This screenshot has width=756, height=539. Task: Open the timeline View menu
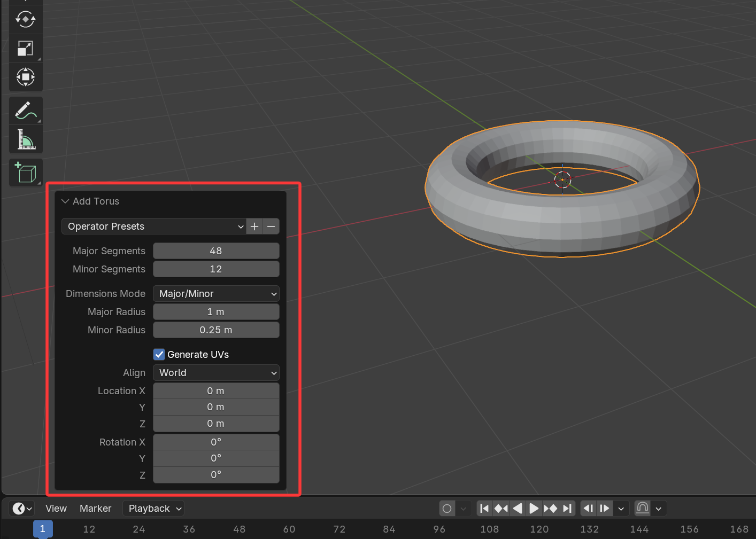tap(56, 509)
